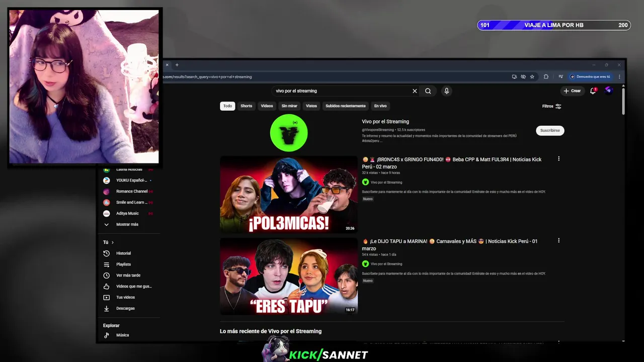Image resolution: width=644 pixels, height=362 pixels.
Task: Click the channel name under the Le DIJO TAPU video
Action: (x=386, y=264)
